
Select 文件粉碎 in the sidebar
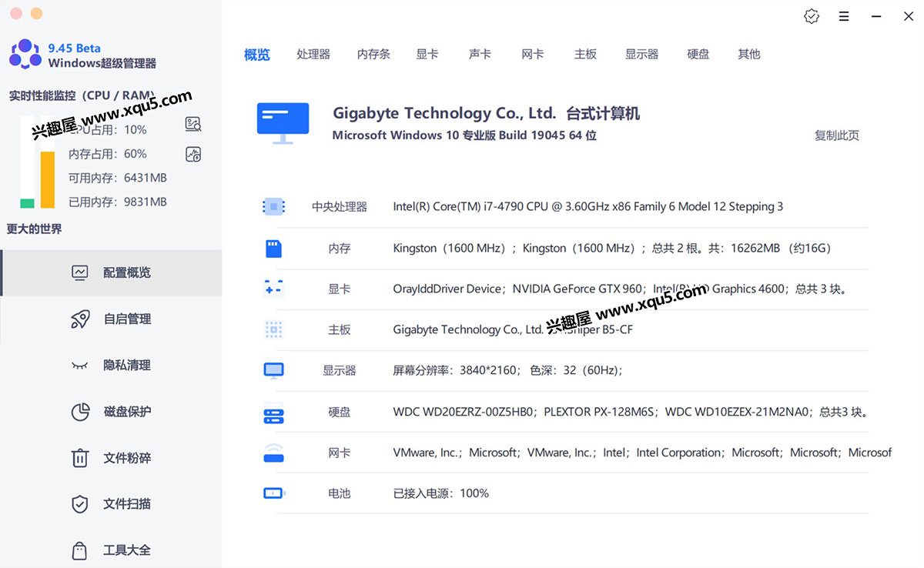111,458
